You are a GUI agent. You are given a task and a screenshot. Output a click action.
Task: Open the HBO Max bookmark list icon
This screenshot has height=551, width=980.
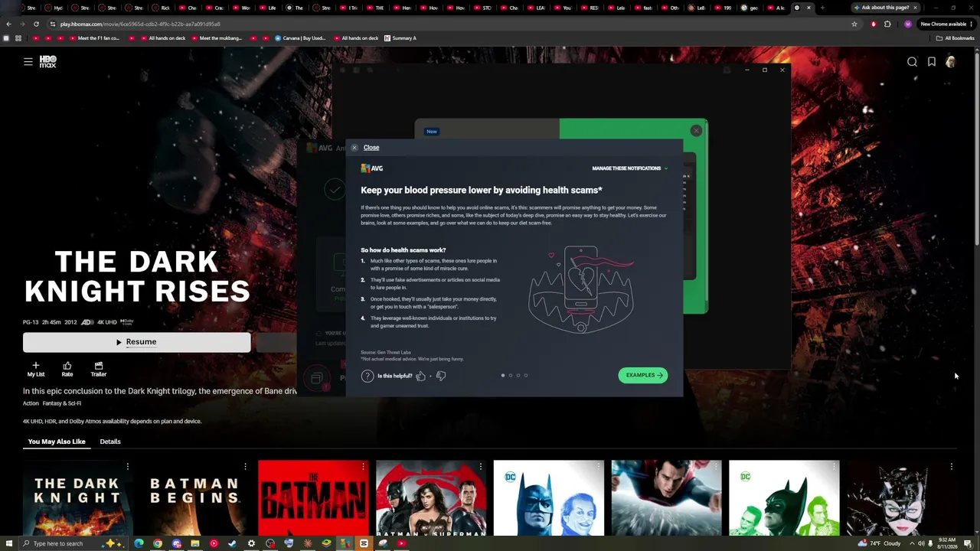pyautogui.click(x=932, y=62)
